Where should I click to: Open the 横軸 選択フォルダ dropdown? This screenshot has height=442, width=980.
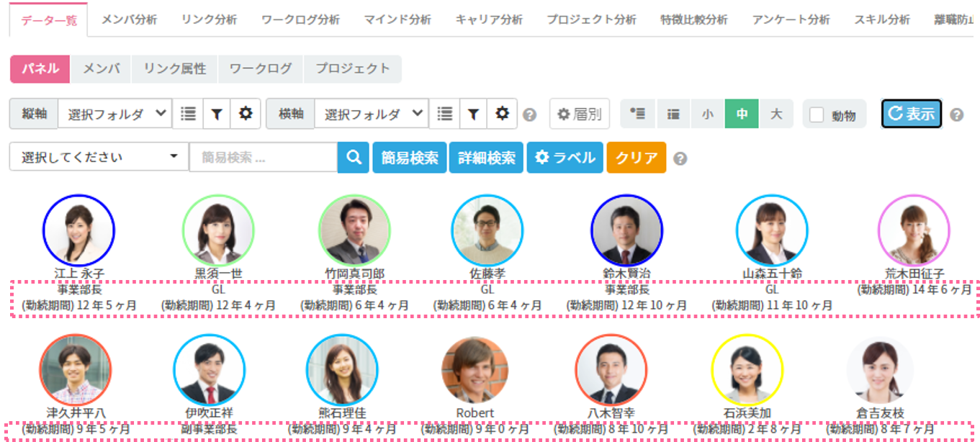(x=371, y=114)
